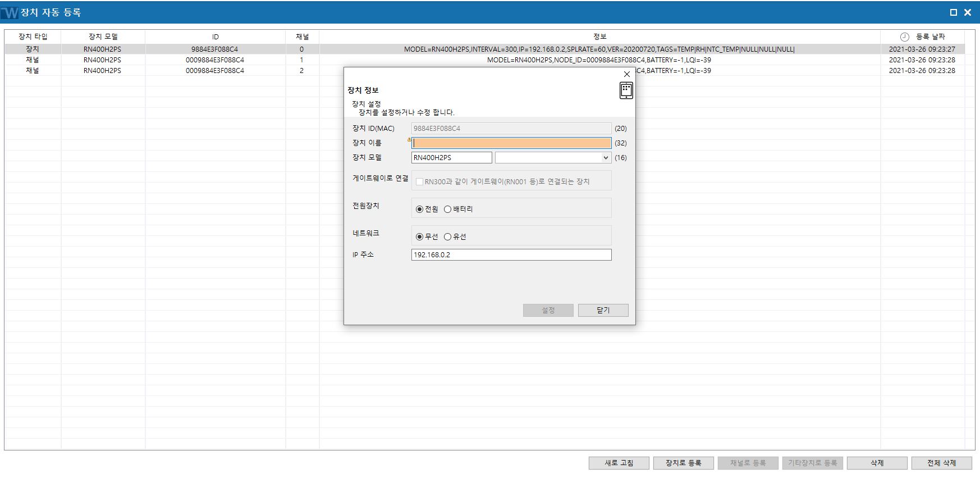Click the 장치 ID(MAC) field
The height and width of the screenshot is (478, 980).
tap(511, 129)
